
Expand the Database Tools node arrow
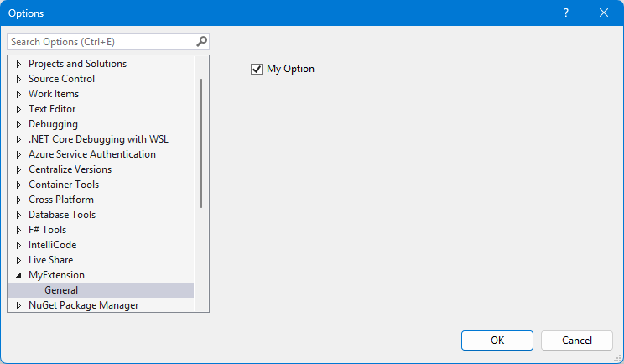coord(19,215)
